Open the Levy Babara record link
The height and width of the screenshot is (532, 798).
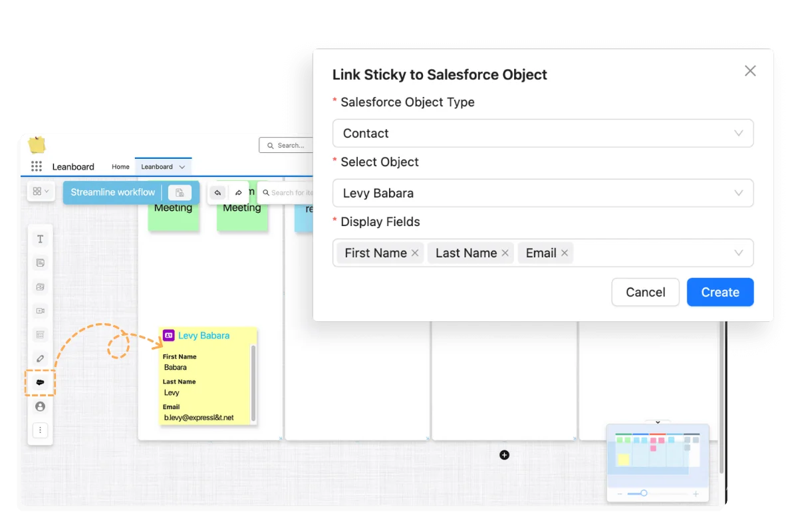pos(203,335)
